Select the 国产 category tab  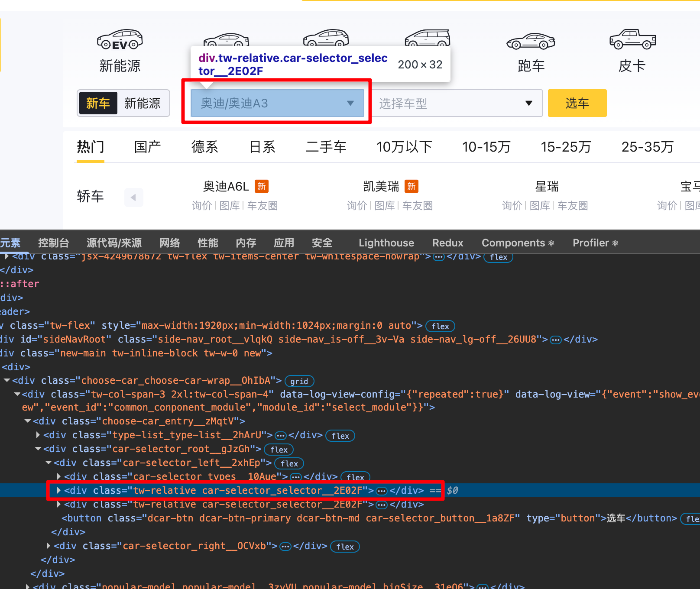[148, 147]
